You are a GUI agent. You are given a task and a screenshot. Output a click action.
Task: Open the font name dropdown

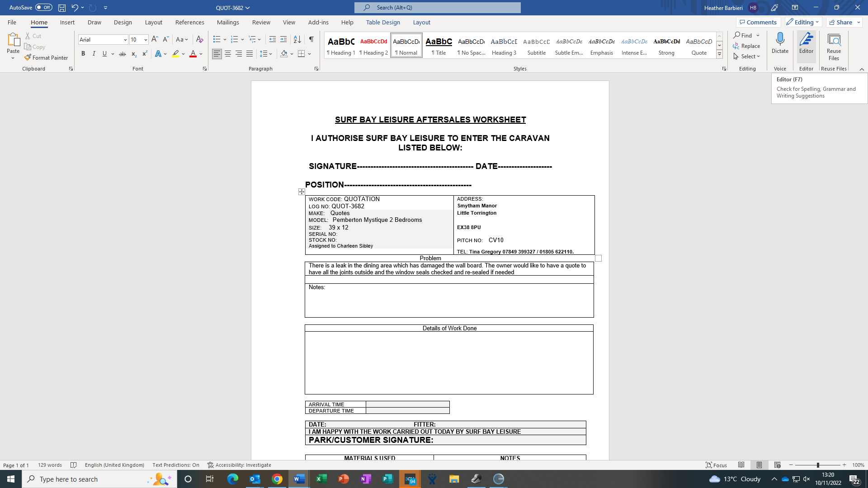(x=125, y=40)
